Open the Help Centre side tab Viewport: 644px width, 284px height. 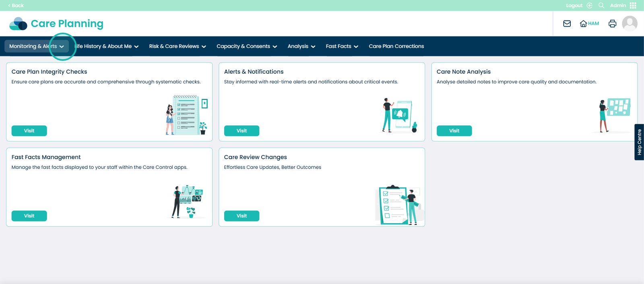[639, 142]
